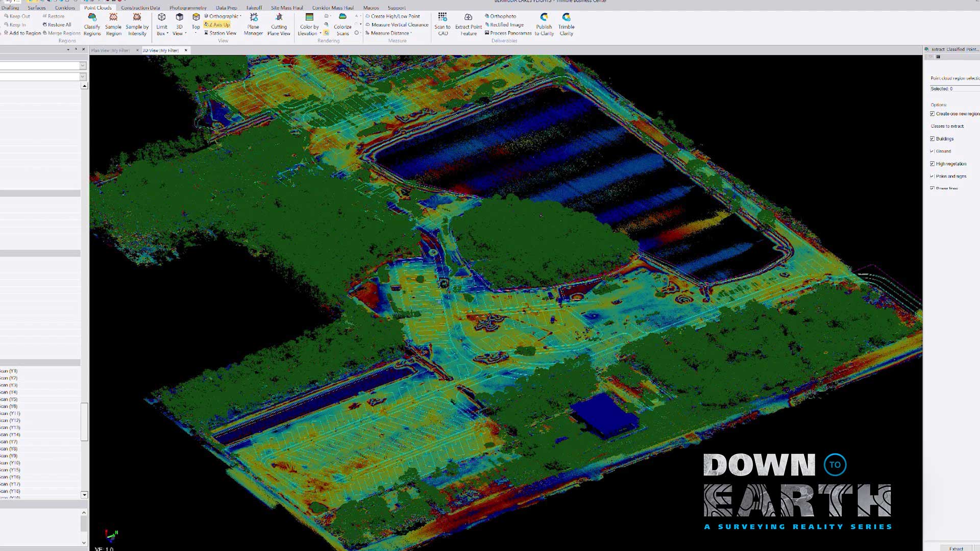The height and width of the screenshot is (551, 980).
Task: Switch to Construction Data tab
Action: click(140, 8)
